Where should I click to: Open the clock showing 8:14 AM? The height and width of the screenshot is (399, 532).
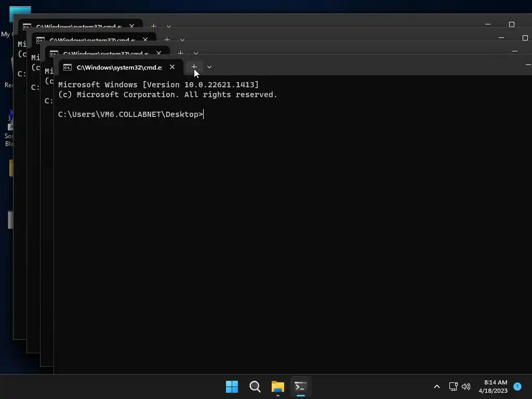[493, 387]
